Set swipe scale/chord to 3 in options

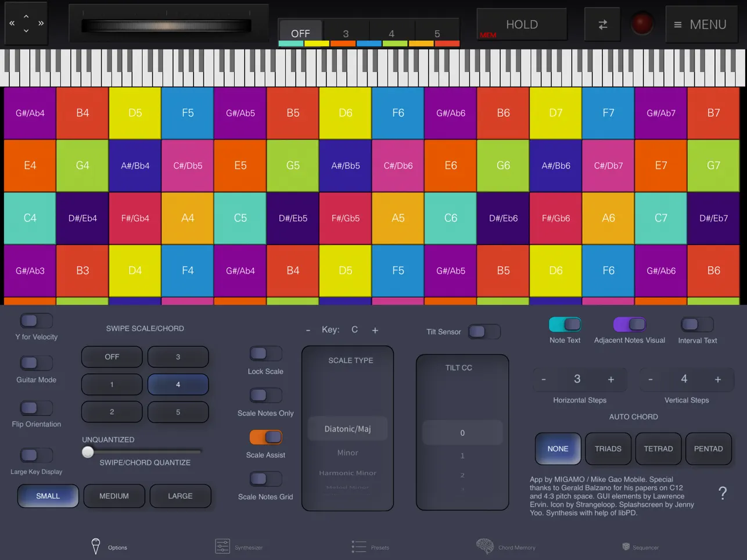(178, 357)
